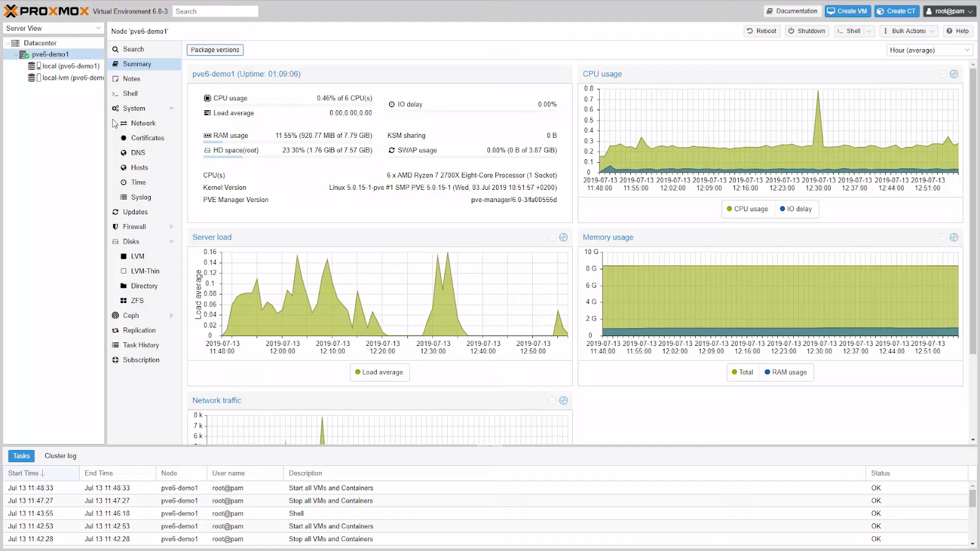The height and width of the screenshot is (551, 980).
Task: Click the Package versions button
Action: tap(214, 50)
